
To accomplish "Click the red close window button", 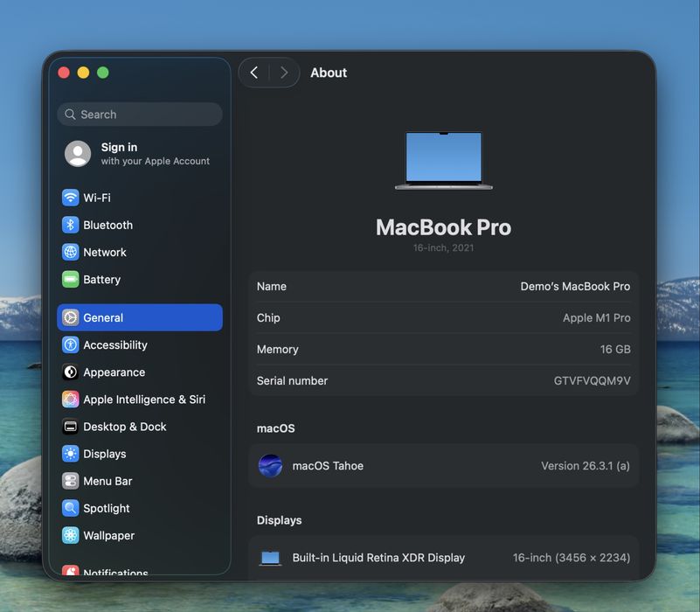I will [64, 73].
